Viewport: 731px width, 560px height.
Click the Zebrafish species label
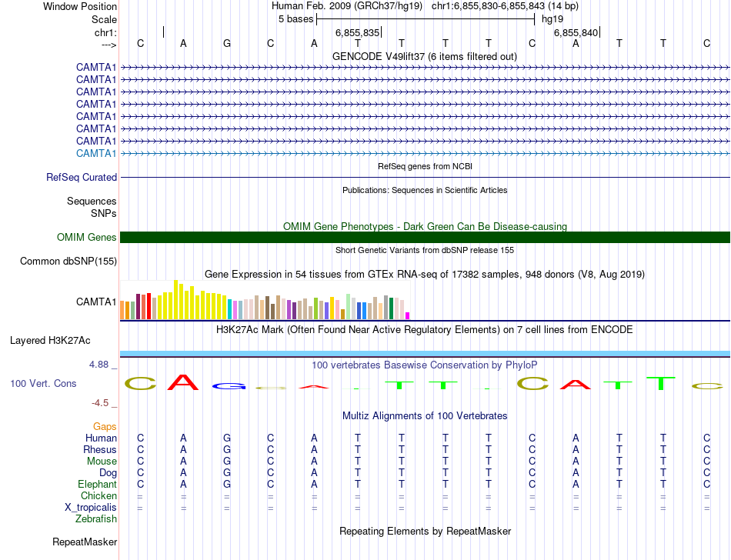pos(96,518)
